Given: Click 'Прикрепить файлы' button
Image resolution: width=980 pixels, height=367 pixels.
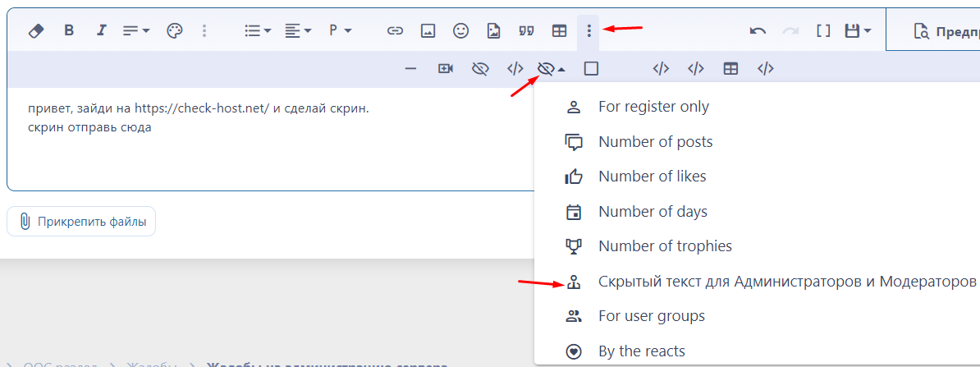Looking at the screenshot, I should [81, 221].
